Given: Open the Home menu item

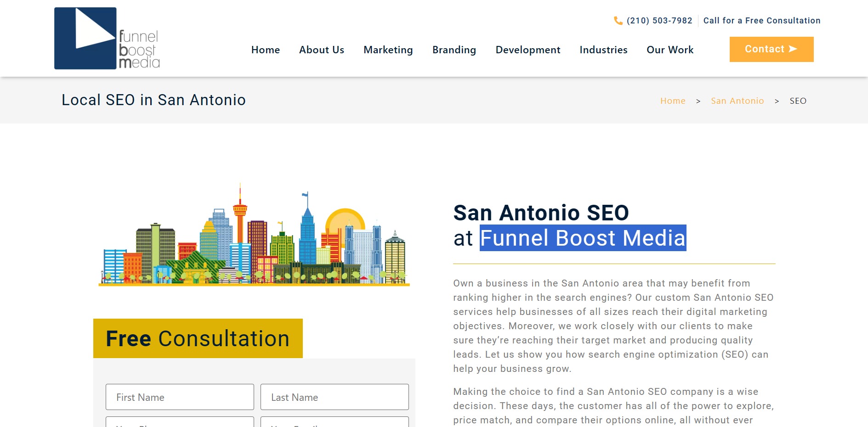Looking at the screenshot, I should (266, 50).
